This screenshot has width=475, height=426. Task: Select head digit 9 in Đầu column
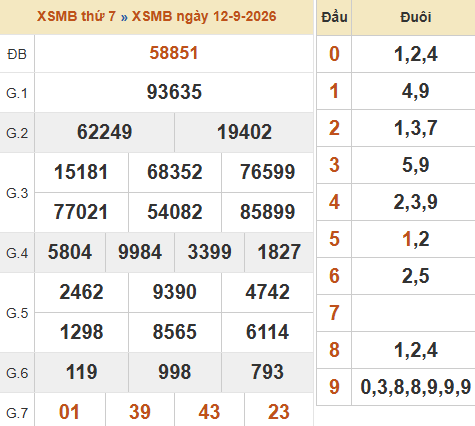(334, 387)
